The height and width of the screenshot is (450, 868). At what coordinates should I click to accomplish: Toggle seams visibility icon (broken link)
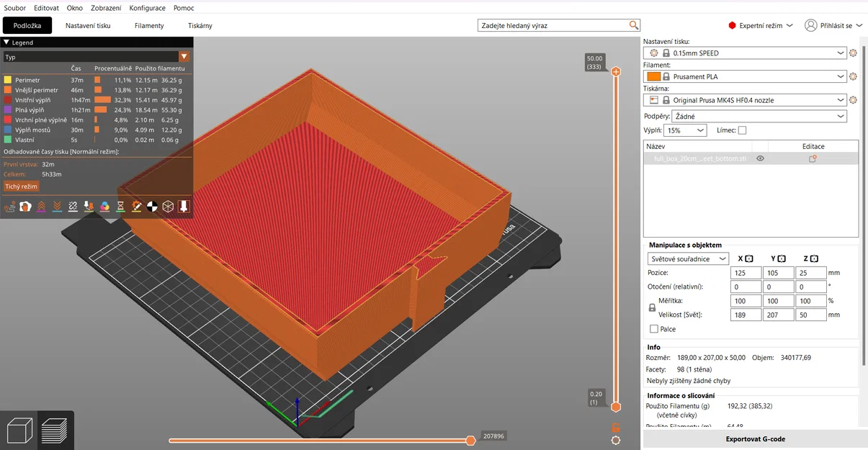coord(73,207)
